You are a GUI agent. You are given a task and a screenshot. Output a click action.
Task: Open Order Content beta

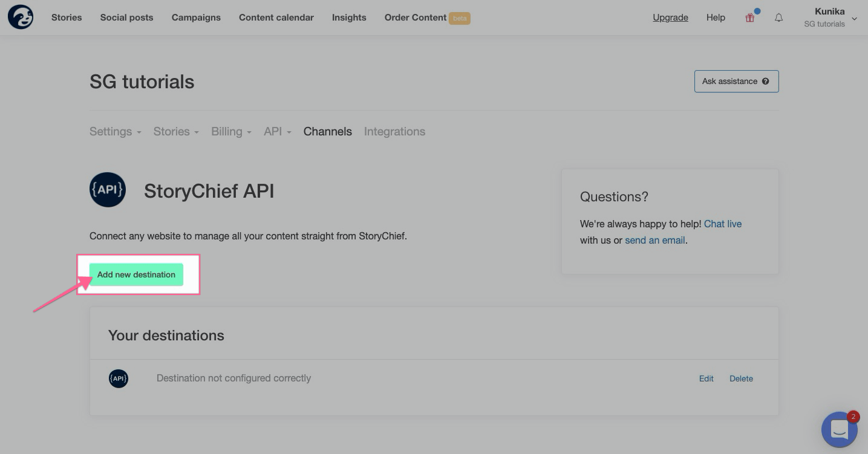(427, 18)
